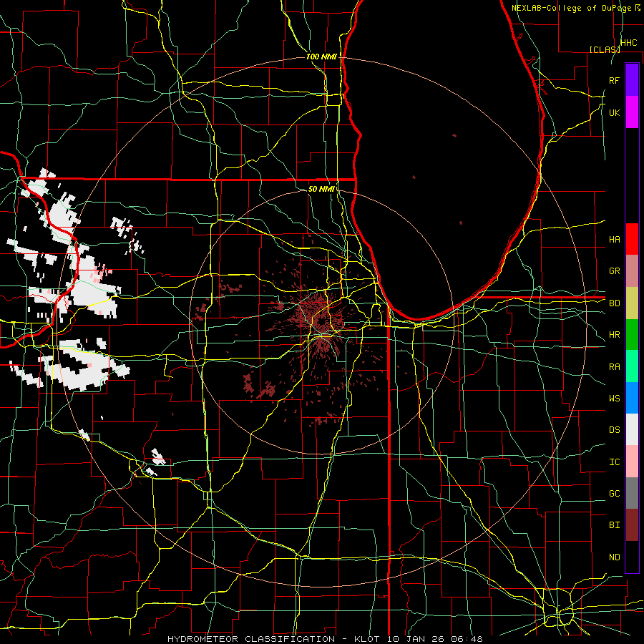The width and height of the screenshot is (644, 644).
Task: Click the "IC" legend label
Action: [x=614, y=462]
